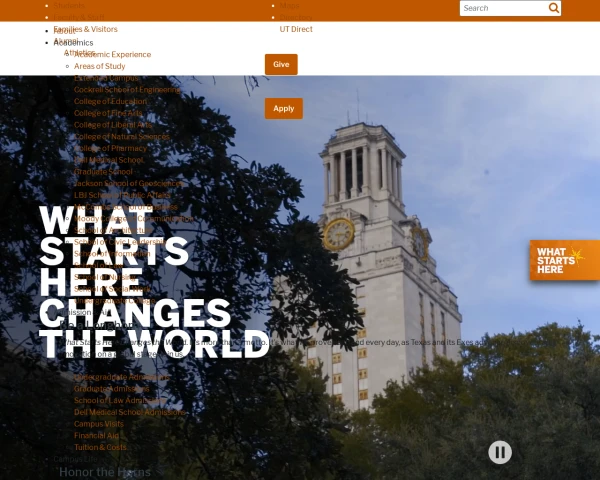Go to Graduate Admissions
Viewport: 600px width, 480px height.
click(x=112, y=389)
